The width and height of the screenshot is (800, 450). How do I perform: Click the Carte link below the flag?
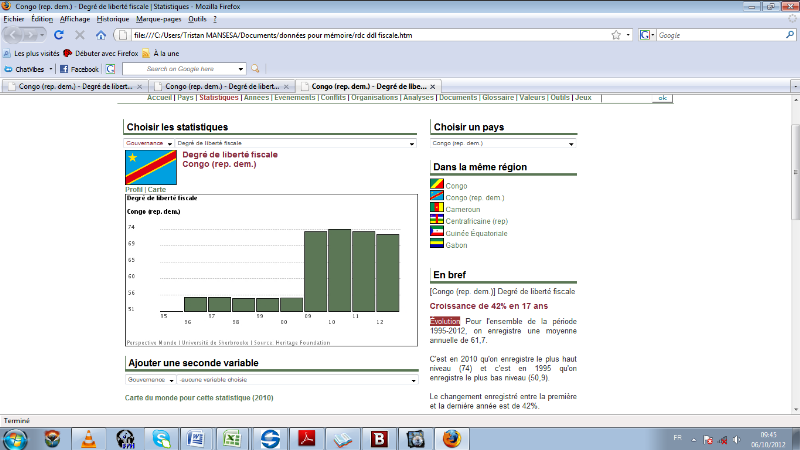(x=157, y=189)
